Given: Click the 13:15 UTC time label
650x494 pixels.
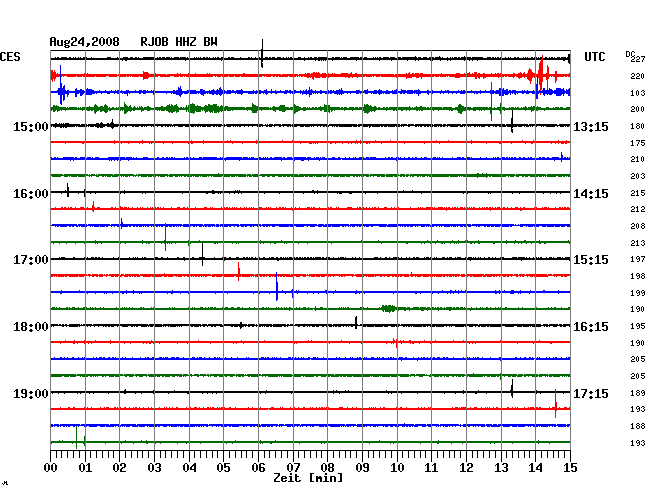Looking at the screenshot, I should pyautogui.click(x=591, y=126).
